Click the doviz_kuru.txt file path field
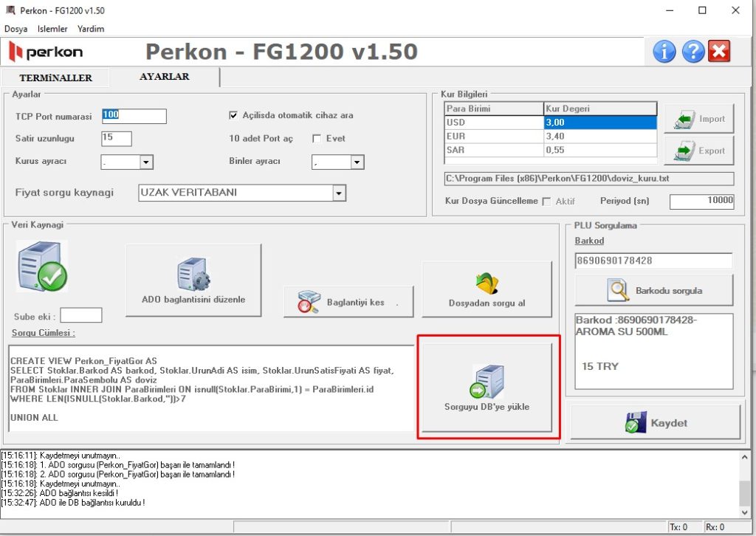The width and height of the screenshot is (756, 536). click(x=588, y=179)
